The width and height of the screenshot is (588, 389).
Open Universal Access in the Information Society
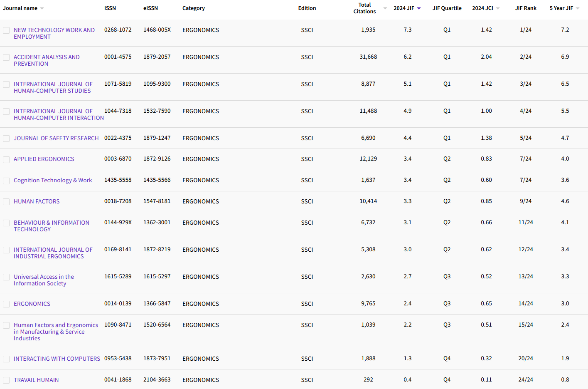tap(44, 280)
